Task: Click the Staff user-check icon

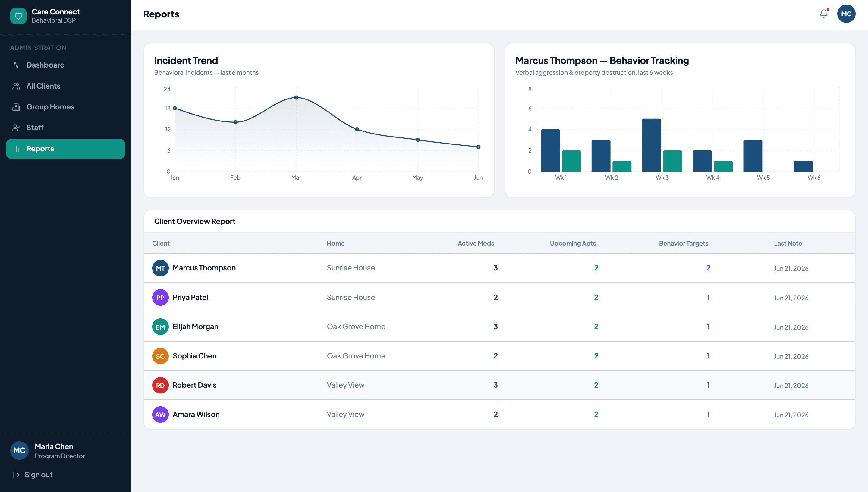Action: (x=16, y=128)
